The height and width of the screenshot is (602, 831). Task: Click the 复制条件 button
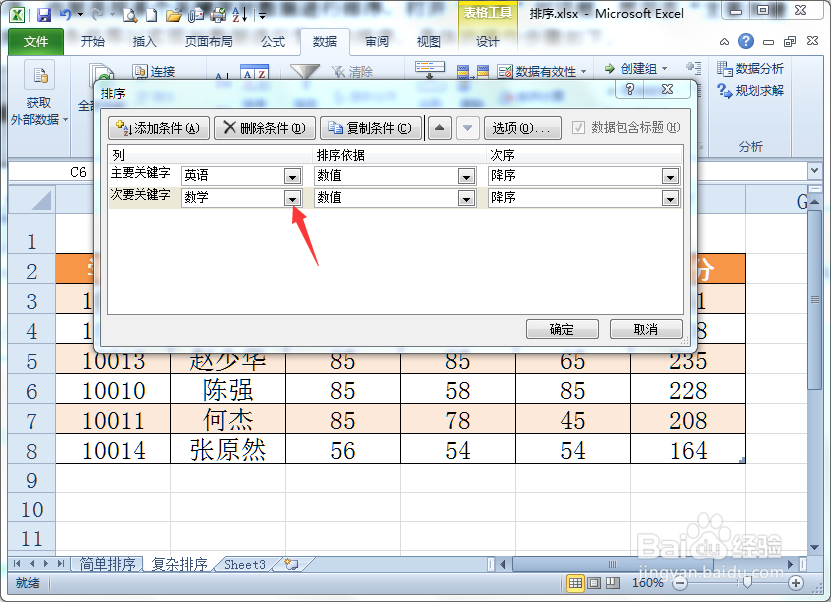coord(370,128)
